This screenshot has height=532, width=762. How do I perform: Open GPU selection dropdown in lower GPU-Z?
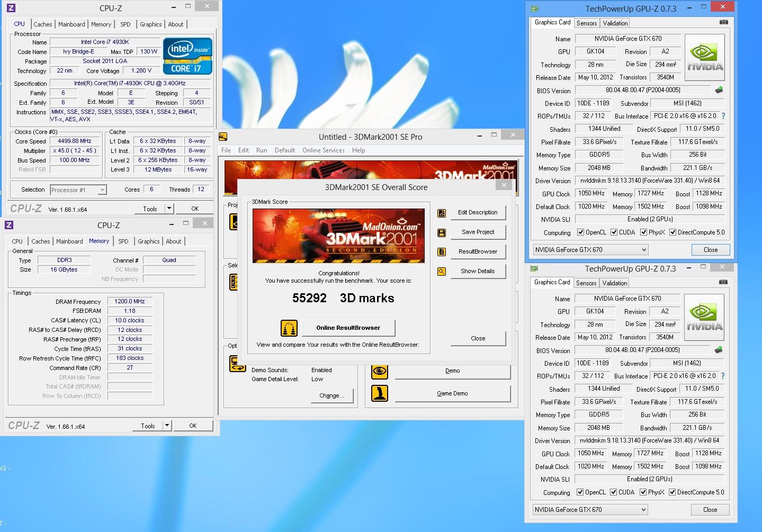(590, 510)
